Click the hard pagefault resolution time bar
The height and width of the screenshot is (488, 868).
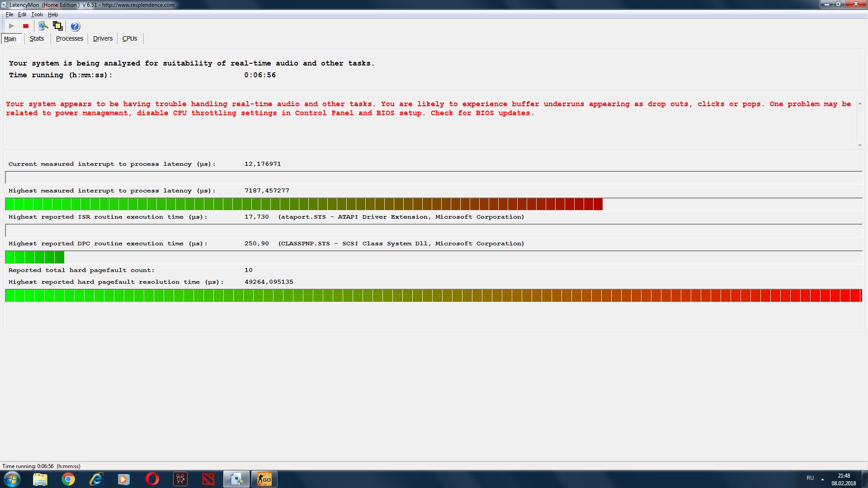433,296
